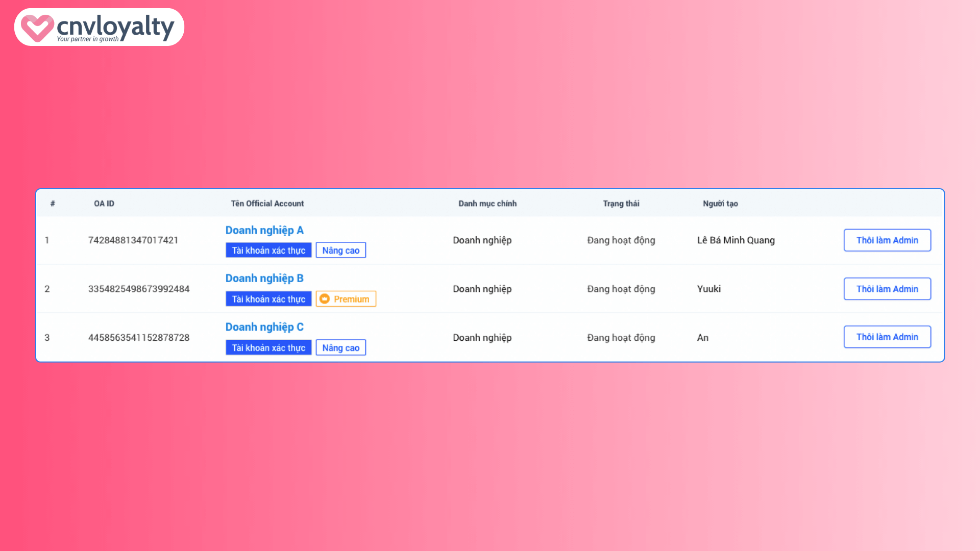
Task: Open Doanh nghiệp B official account
Action: click(264, 278)
